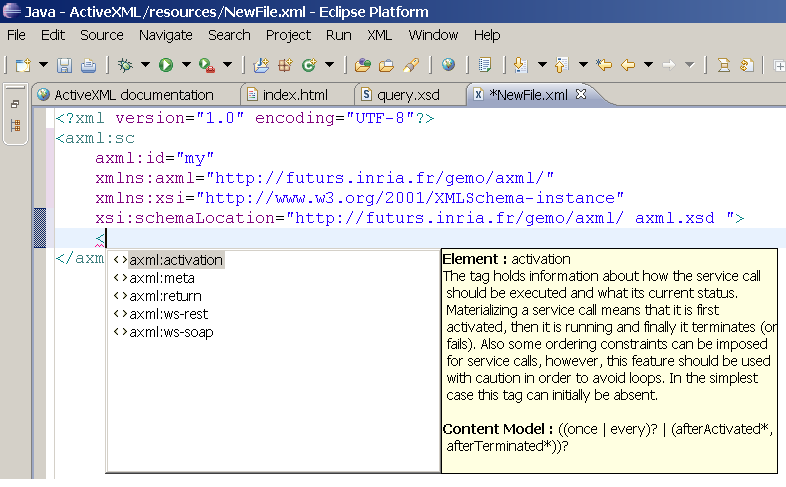Save the file with the floppy icon
The height and width of the screenshot is (487, 786).
64,65
